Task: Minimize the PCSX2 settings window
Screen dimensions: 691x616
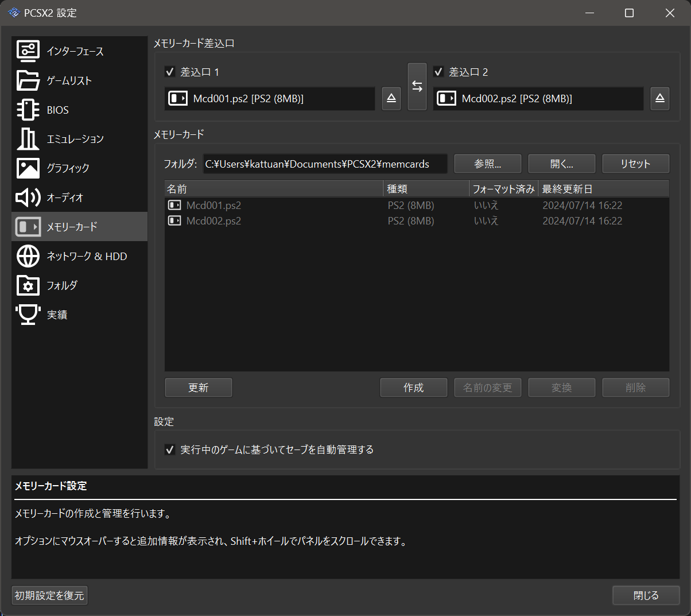Action: tap(589, 13)
